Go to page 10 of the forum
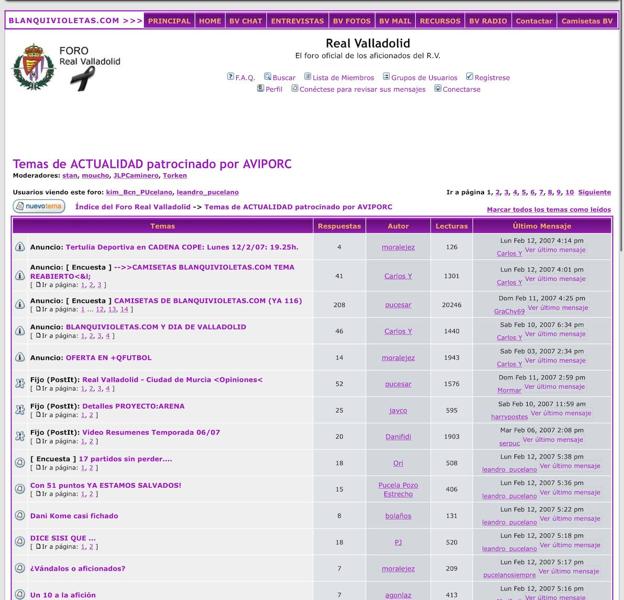 [569, 192]
